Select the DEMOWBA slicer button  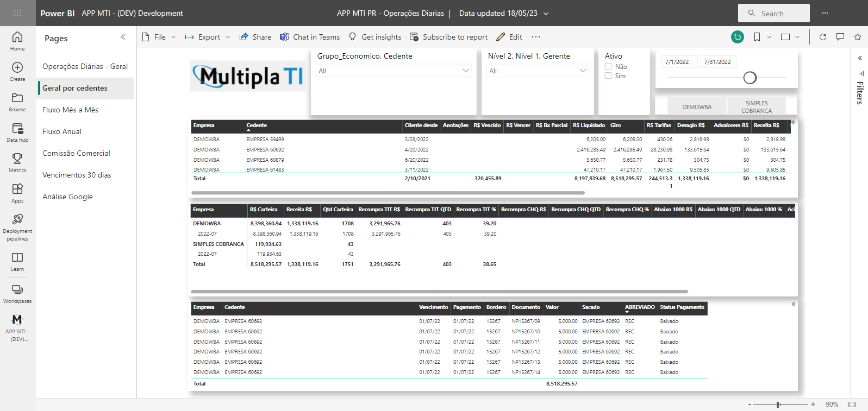point(697,106)
